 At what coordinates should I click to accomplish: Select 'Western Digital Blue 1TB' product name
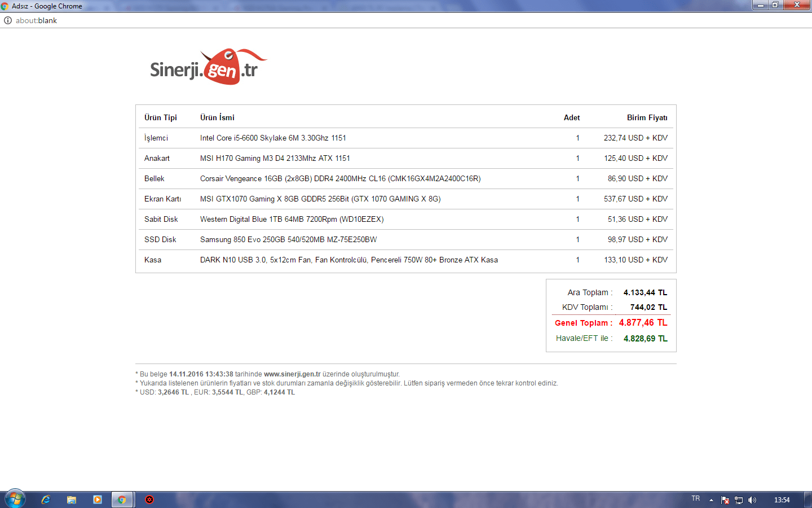click(x=292, y=219)
